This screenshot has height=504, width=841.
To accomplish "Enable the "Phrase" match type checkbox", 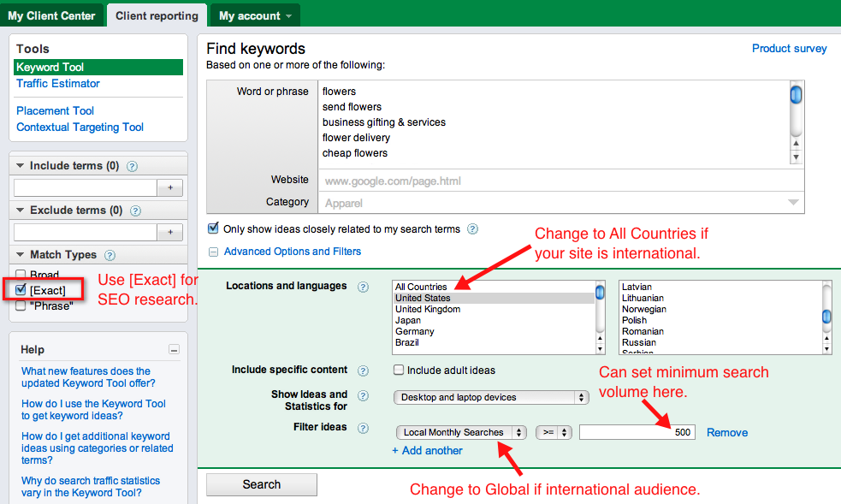I will [21, 305].
